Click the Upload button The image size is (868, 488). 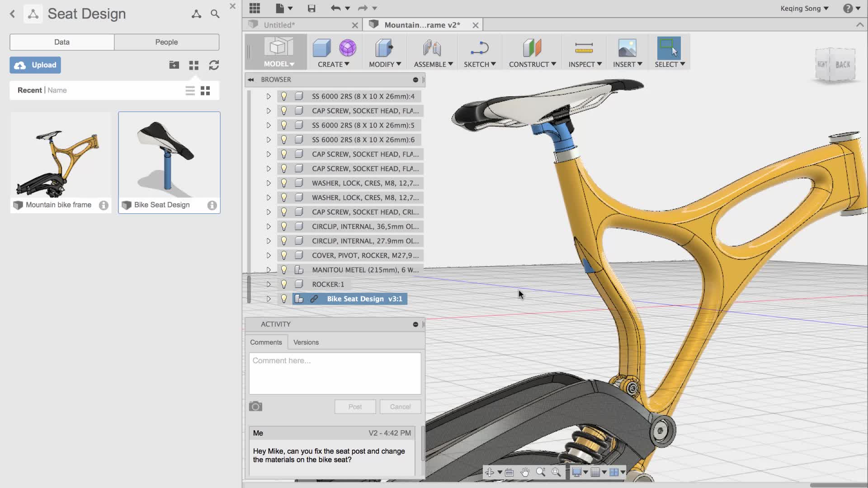[x=35, y=65]
